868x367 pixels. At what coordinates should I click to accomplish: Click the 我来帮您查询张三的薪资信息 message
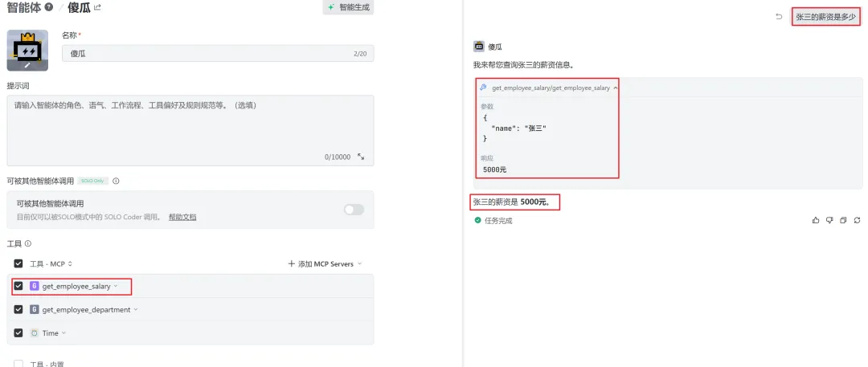(523, 65)
